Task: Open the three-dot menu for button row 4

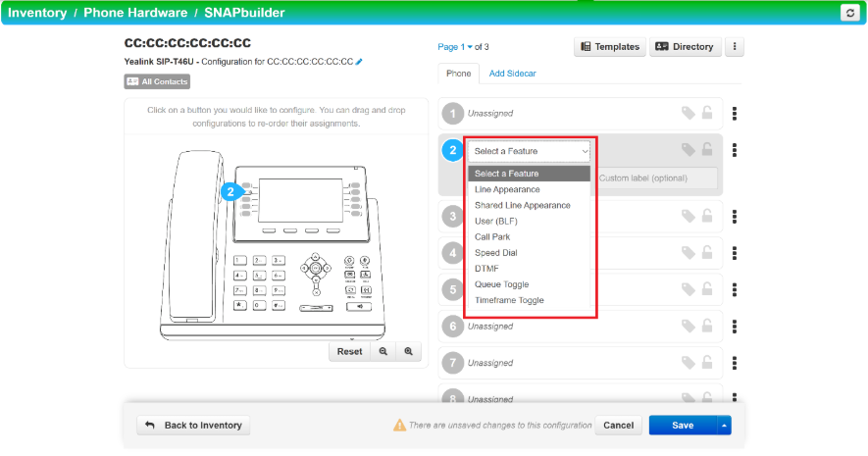Action: coord(735,253)
